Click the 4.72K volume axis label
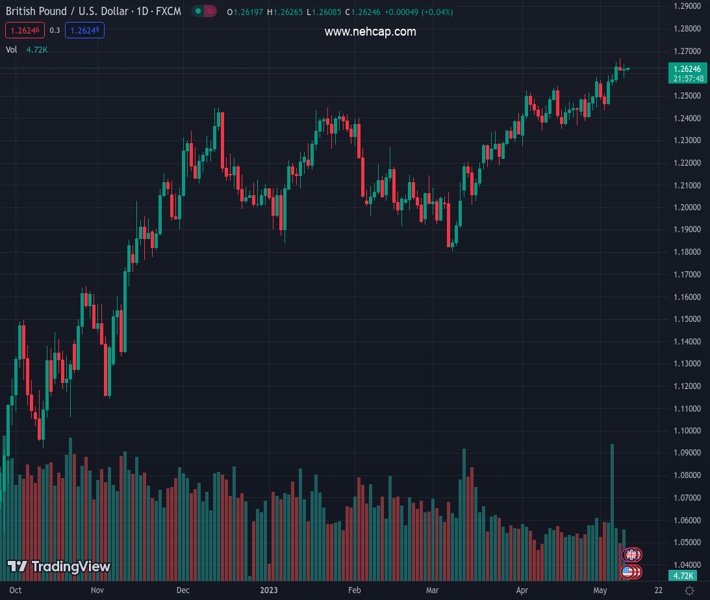 (684, 576)
